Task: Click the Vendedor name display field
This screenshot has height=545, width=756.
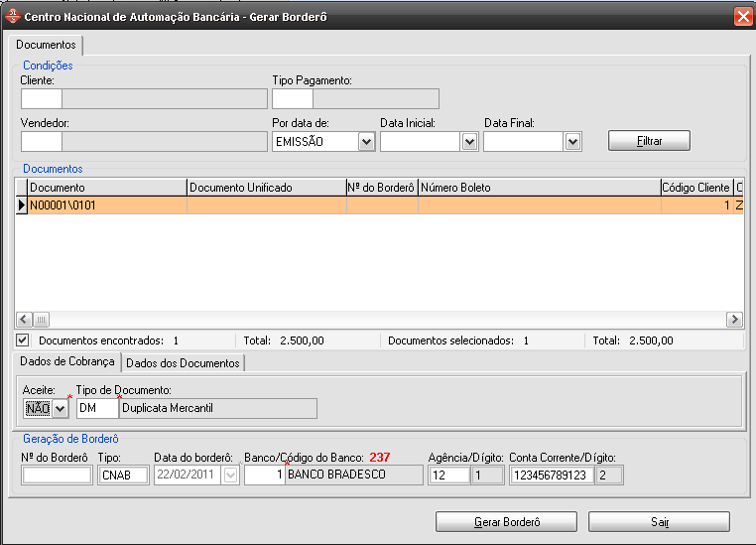Action: point(165,142)
